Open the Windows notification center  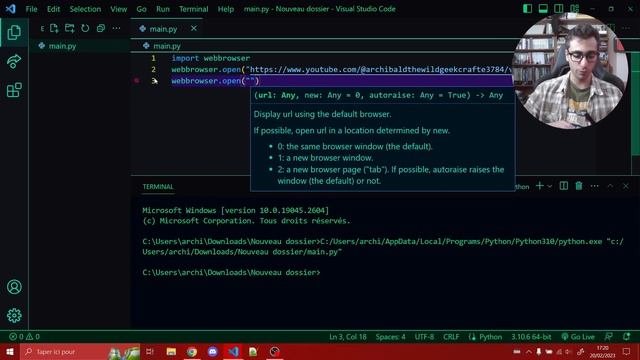click(x=627, y=351)
